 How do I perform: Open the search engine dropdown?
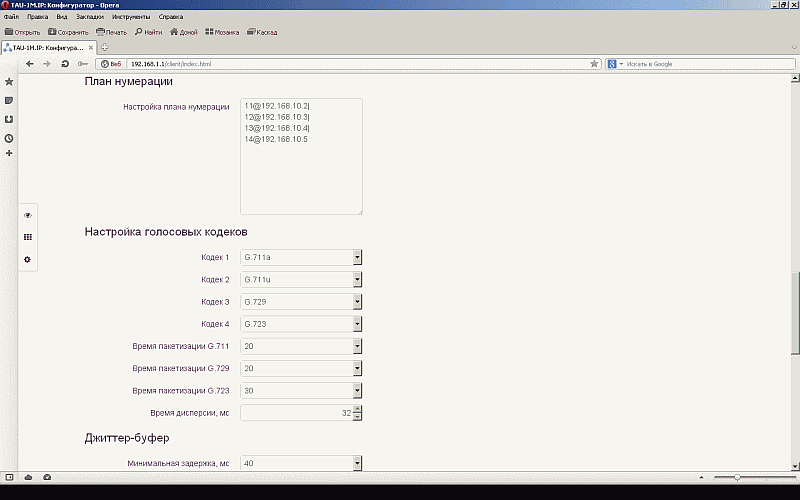pos(615,64)
